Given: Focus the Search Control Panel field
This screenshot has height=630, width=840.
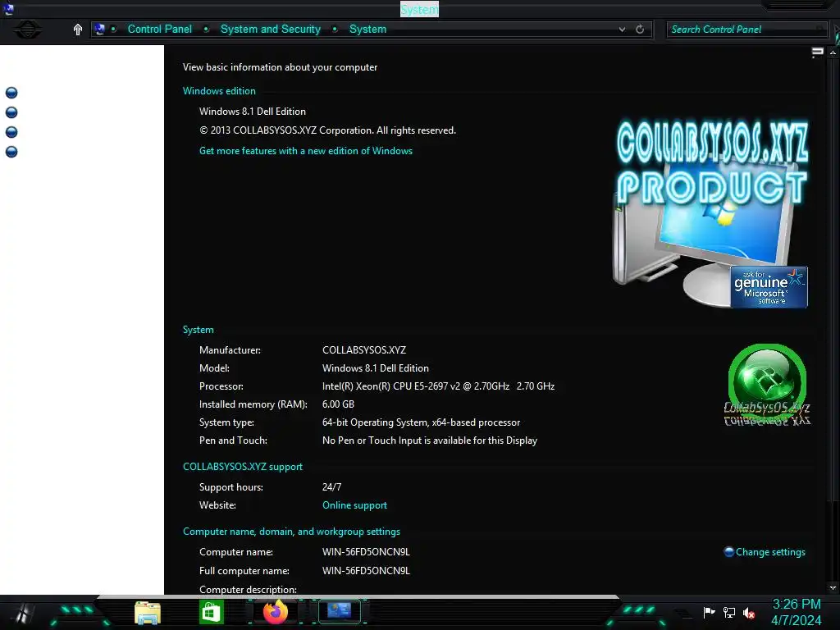Looking at the screenshot, I should pos(746,30).
